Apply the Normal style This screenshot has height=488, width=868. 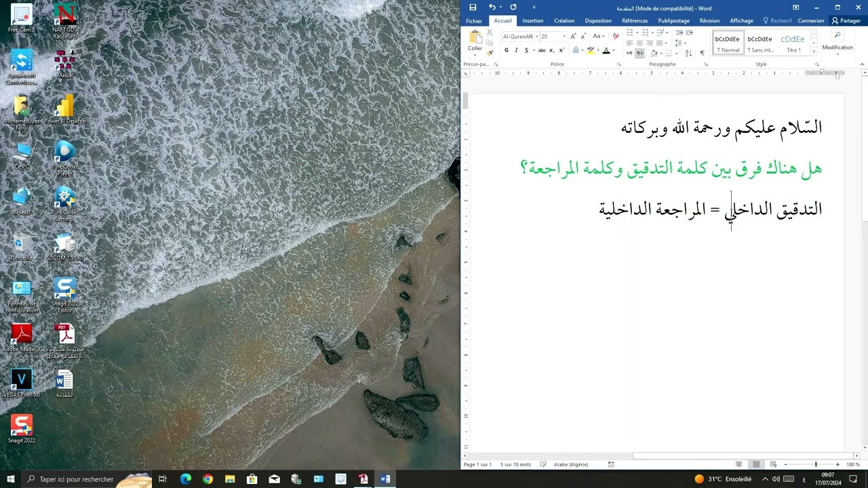tap(728, 43)
